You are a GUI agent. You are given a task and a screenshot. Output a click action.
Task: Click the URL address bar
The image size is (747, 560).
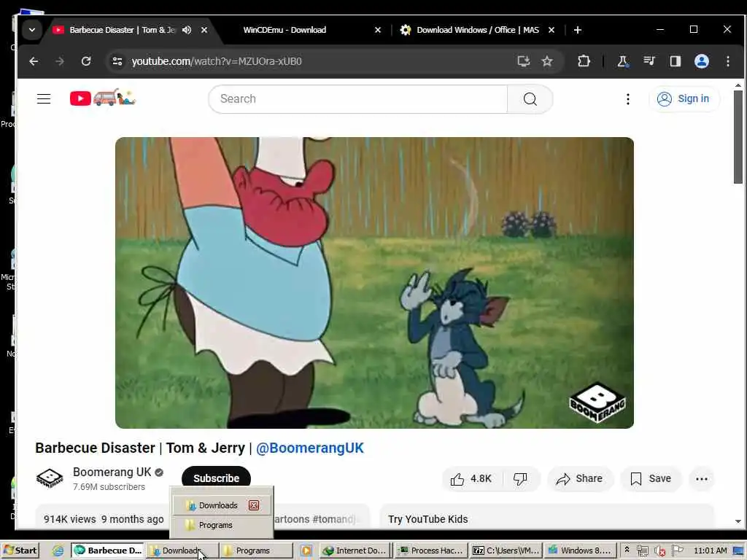click(314, 61)
